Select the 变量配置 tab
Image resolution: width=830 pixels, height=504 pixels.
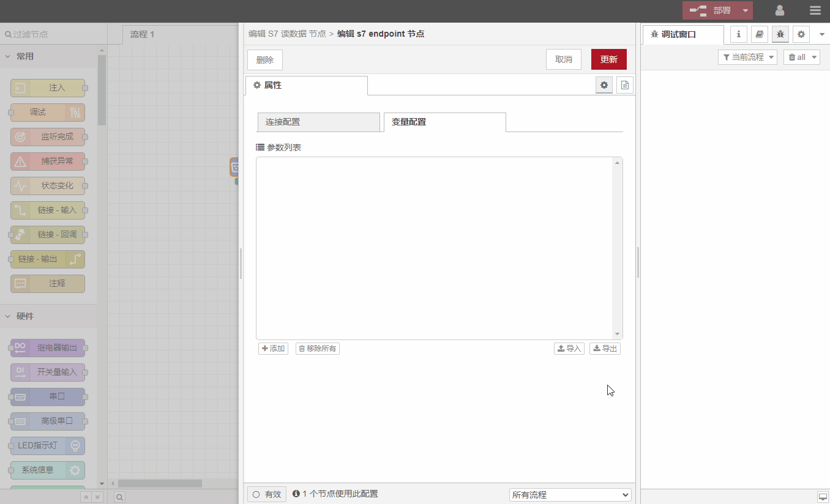tap(444, 122)
